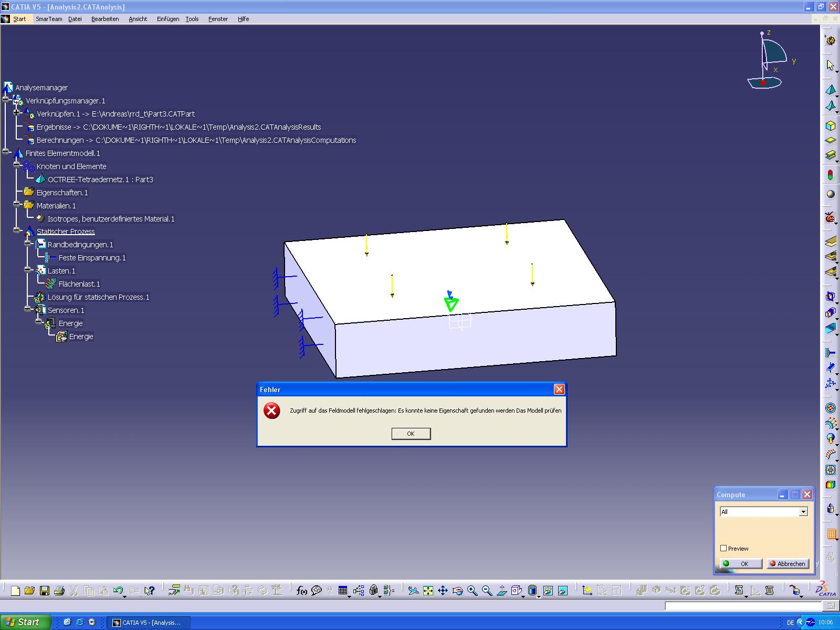Click the Undo icon
840x630 pixels.
pyautogui.click(x=118, y=591)
